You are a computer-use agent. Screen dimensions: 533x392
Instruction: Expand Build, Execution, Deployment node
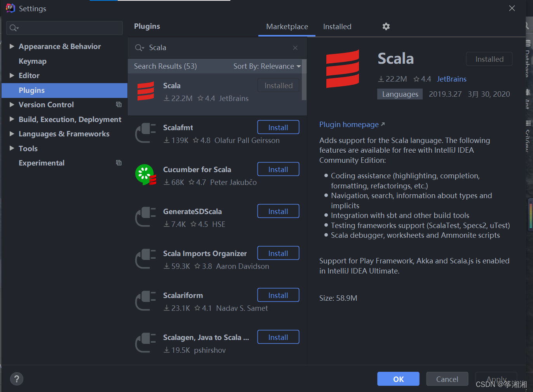click(x=12, y=119)
